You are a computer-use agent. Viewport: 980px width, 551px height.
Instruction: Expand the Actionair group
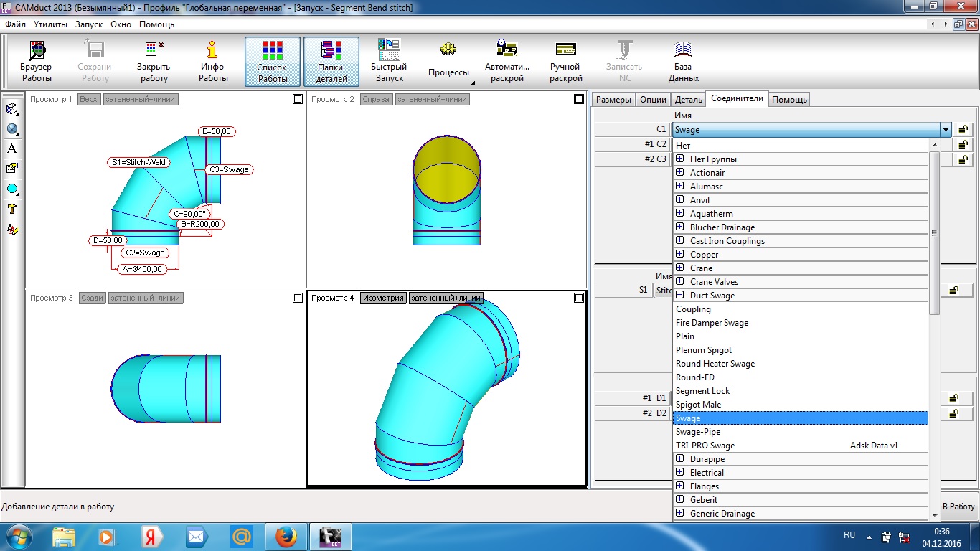coord(680,172)
